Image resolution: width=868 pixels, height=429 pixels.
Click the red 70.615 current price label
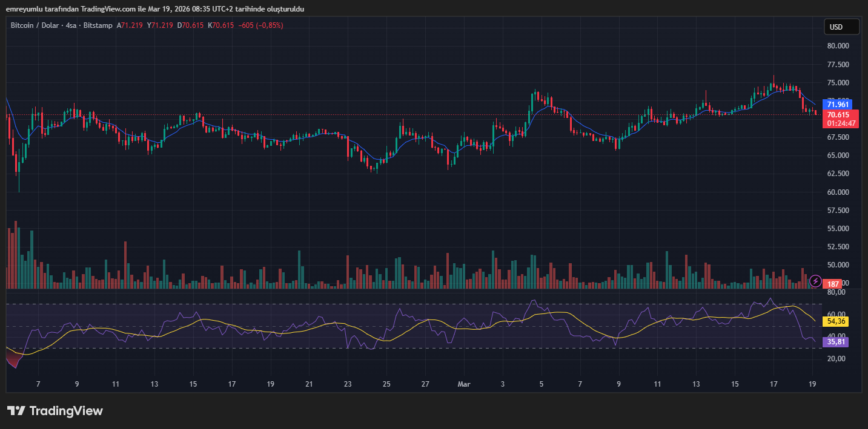coord(838,114)
